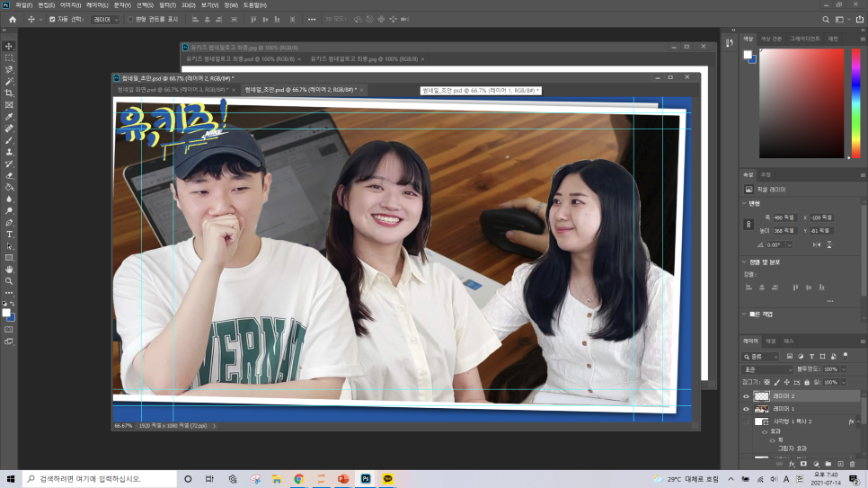Select the Hand tool
Viewport: 868px width, 488px height.
9,270
